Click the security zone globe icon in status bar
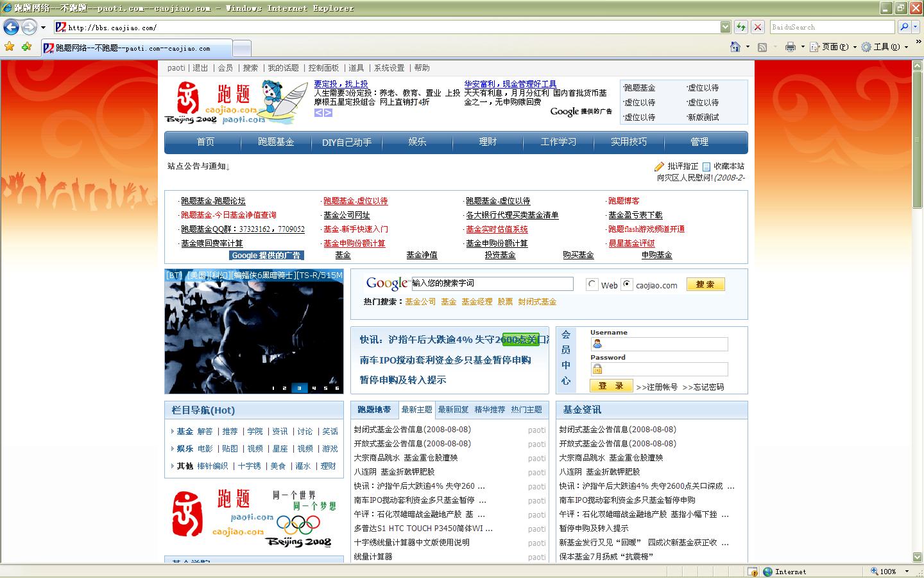924x578 pixels. [767, 572]
